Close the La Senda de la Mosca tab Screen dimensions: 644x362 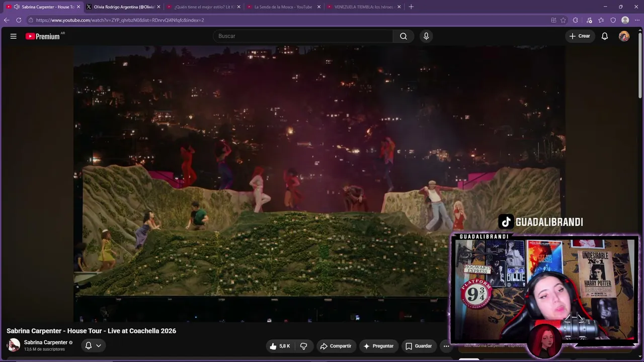(318, 7)
